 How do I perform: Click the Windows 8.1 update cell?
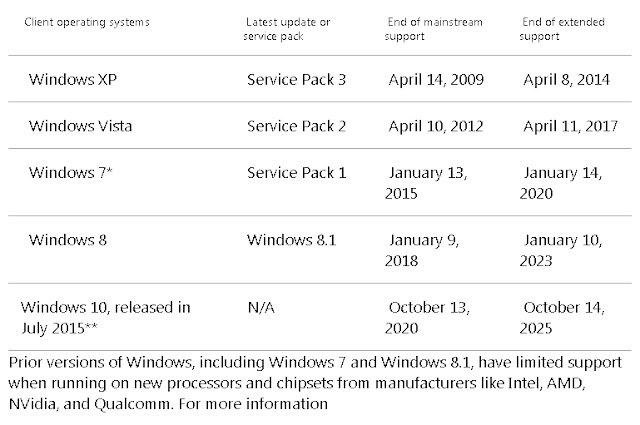pos(291,240)
